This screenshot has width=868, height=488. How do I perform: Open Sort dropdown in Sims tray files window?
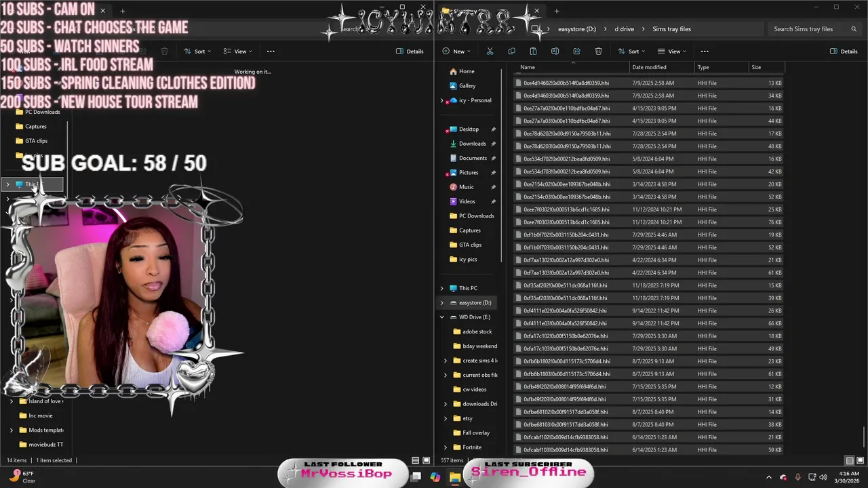[631, 52]
